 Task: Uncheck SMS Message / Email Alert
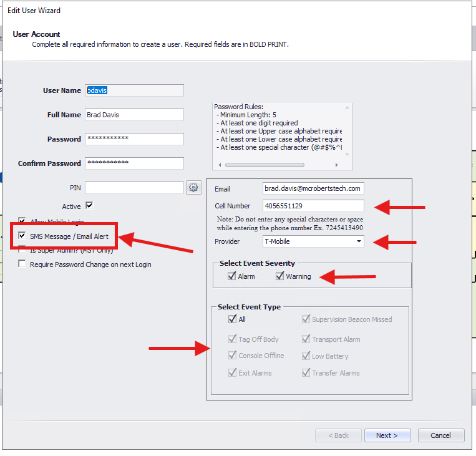pyautogui.click(x=23, y=236)
